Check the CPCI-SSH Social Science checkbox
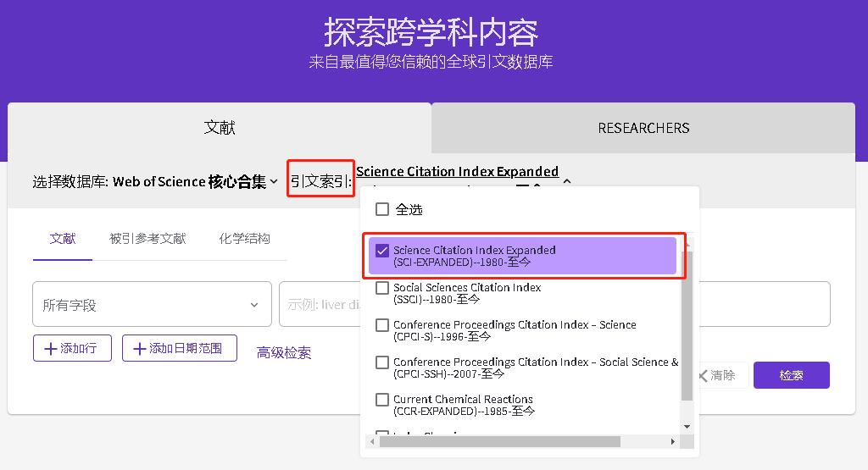868x470 pixels. [382, 362]
